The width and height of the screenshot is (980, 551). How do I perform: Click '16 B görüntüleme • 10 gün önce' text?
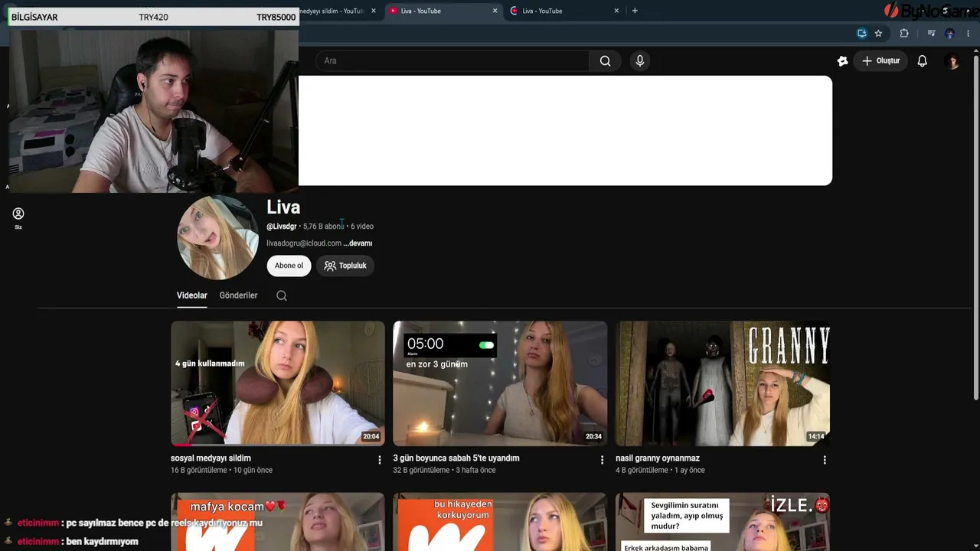[x=221, y=470]
